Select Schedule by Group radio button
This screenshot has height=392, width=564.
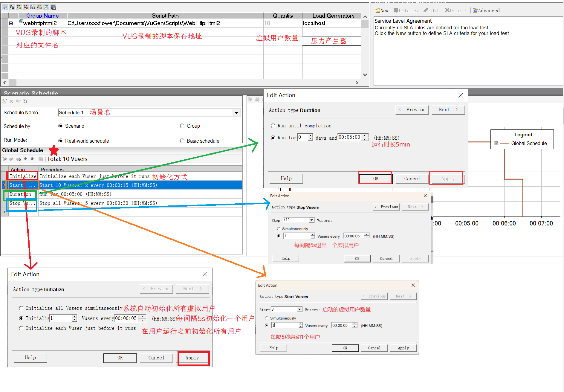[182, 126]
